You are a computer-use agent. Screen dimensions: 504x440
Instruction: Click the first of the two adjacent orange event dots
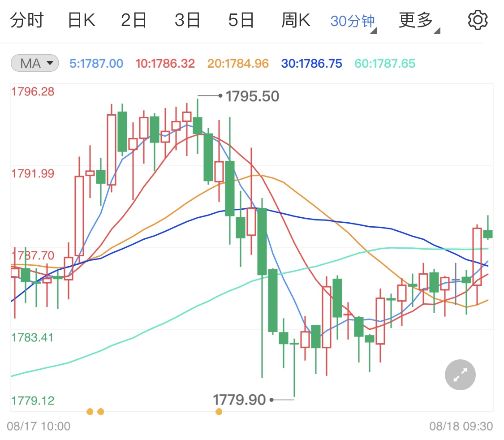click(x=90, y=412)
